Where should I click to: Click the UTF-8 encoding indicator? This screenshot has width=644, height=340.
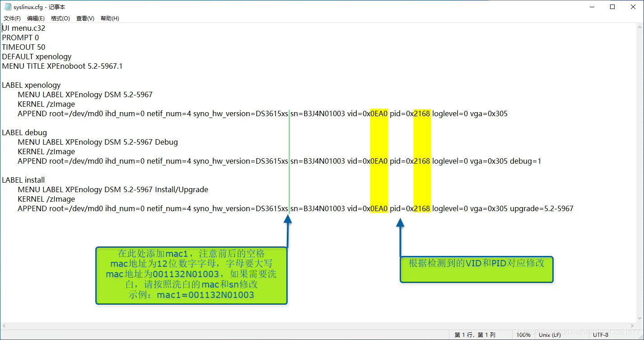[x=601, y=335]
